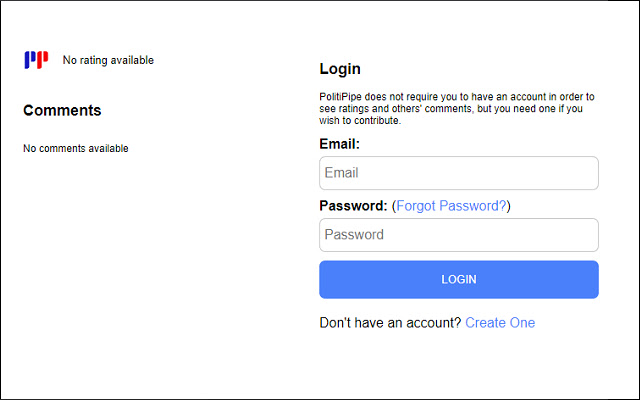Click the 'Email:' field label

coord(339,144)
